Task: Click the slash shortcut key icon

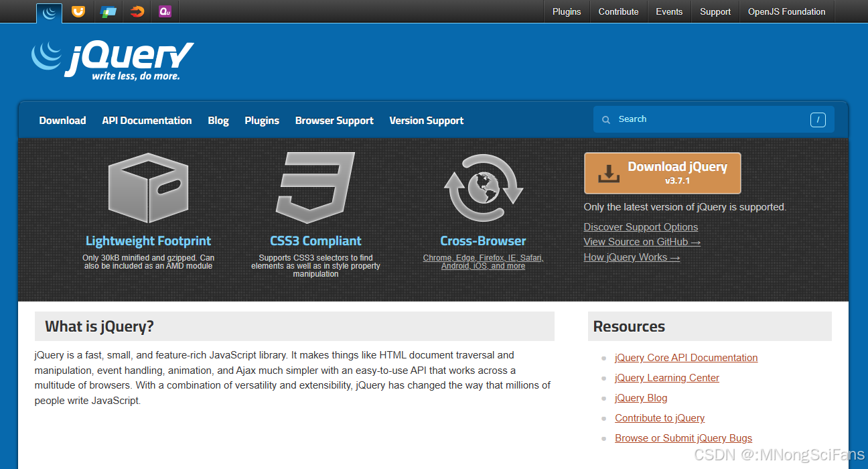Action: click(x=818, y=120)
